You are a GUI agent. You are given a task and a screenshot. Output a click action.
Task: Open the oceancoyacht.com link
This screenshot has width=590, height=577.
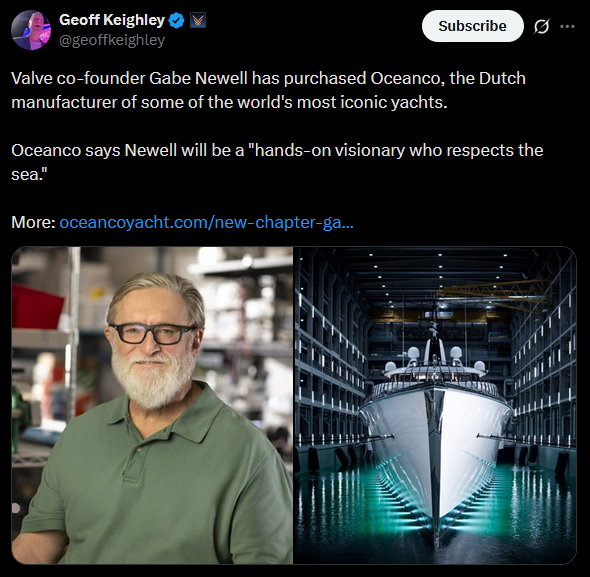pos(206,222)
